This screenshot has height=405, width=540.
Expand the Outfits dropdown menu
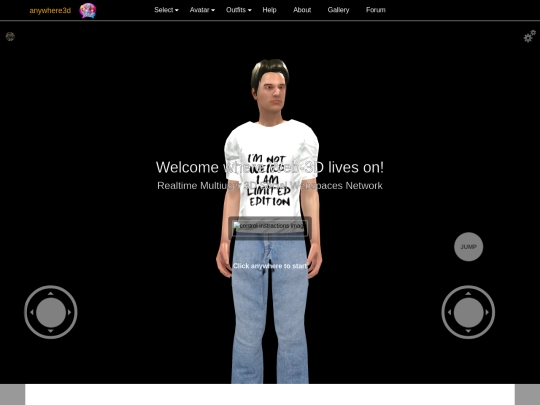click(239, 10)
